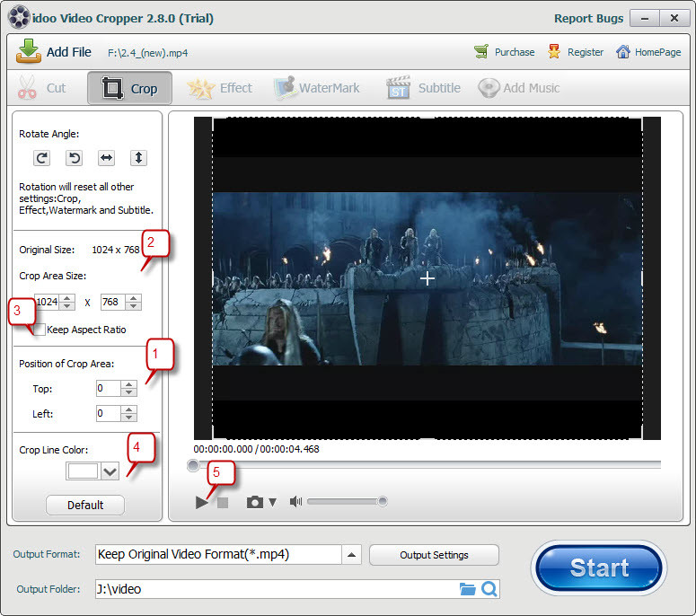Take a snapshot with the camera icon
Image resolution: width=696 pixels, height=616 pixels.
(255, 502)
